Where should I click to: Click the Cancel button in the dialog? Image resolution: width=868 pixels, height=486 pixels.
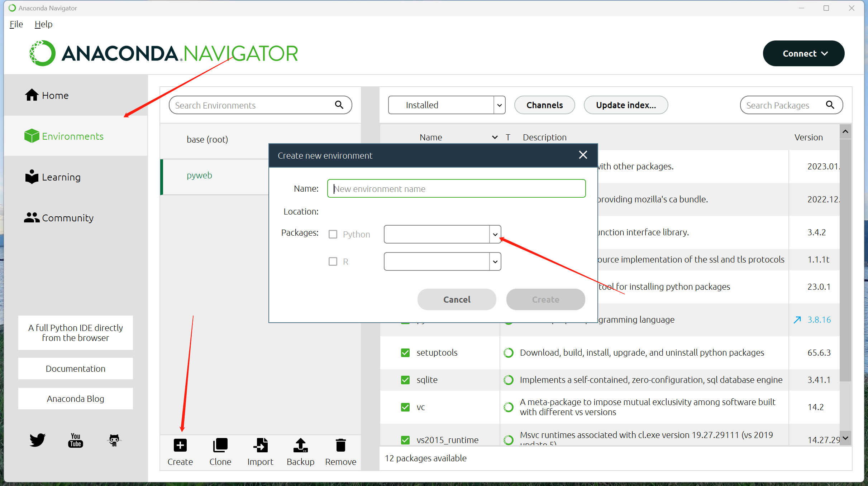click(x=457, y=299)
